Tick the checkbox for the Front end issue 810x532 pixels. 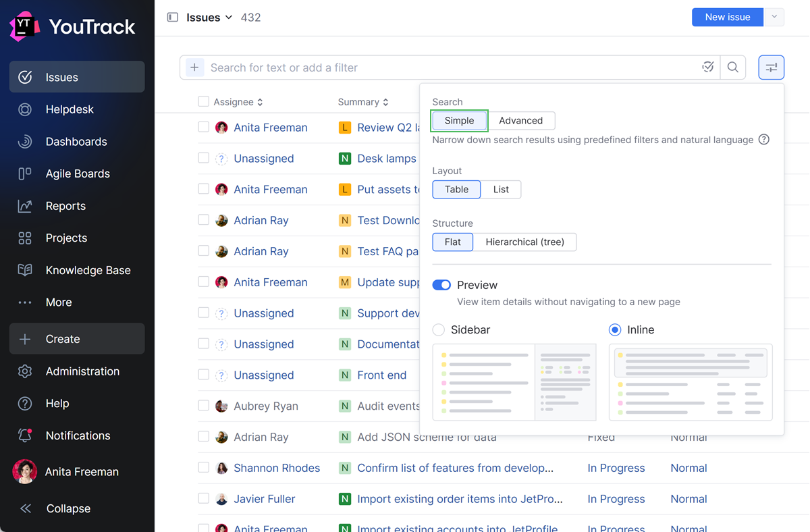[203, 375]
